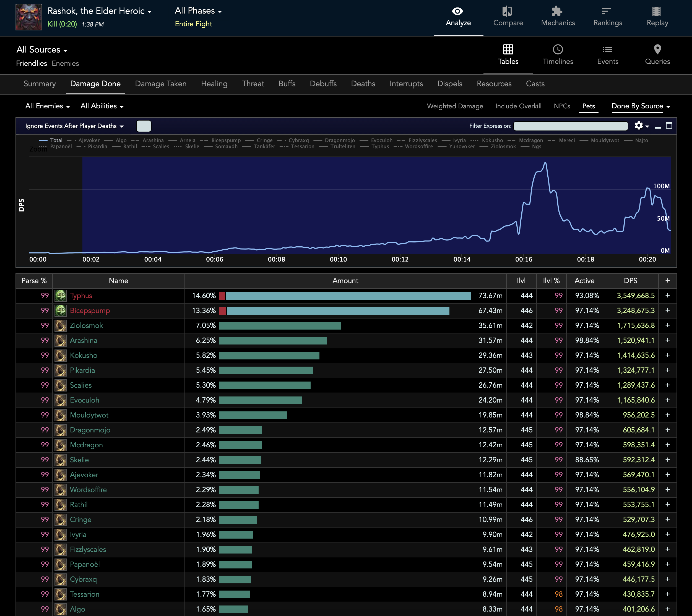Viewport: 692px width, 616px height.
Task: Click the chart settings gear icon
Action: (639, 126)
